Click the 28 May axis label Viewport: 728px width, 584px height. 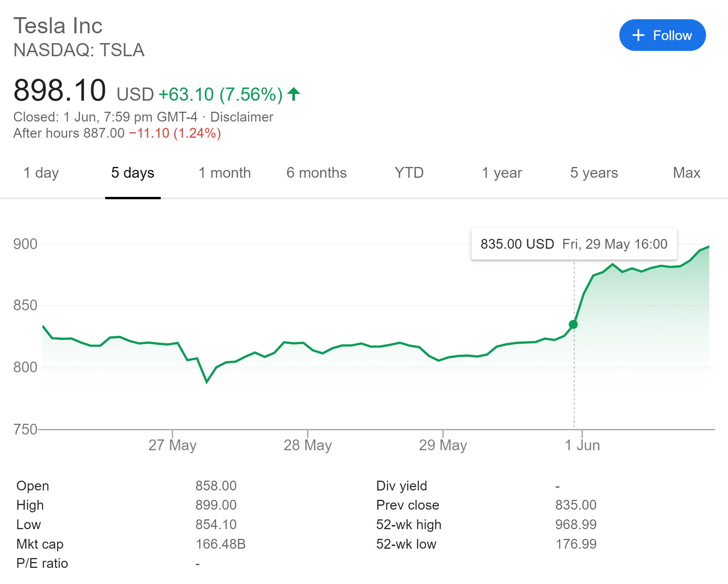point(308,445)
